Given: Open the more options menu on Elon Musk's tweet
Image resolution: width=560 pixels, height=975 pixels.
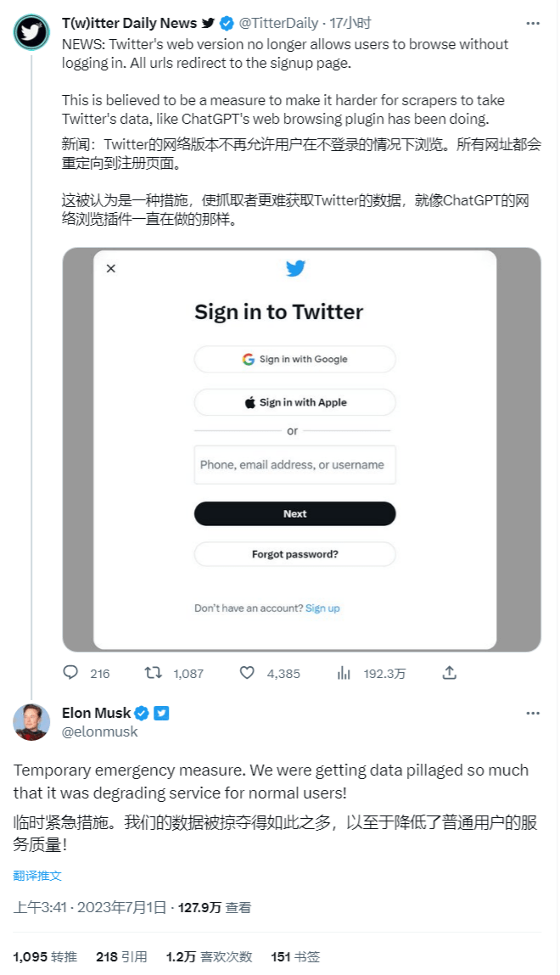Looking at the screenshot, I should coord(532,714).
